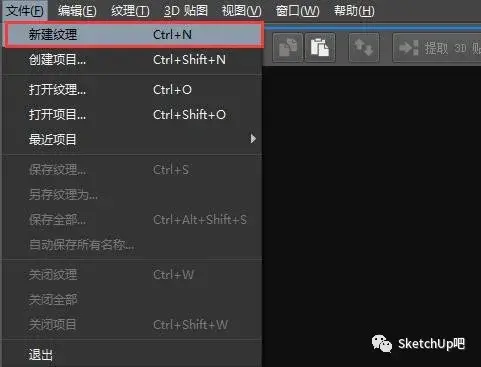Click the swap arrows toolbar icon
Image resolution: width=481 pixels, height=367 pixels.
(364, 48)
